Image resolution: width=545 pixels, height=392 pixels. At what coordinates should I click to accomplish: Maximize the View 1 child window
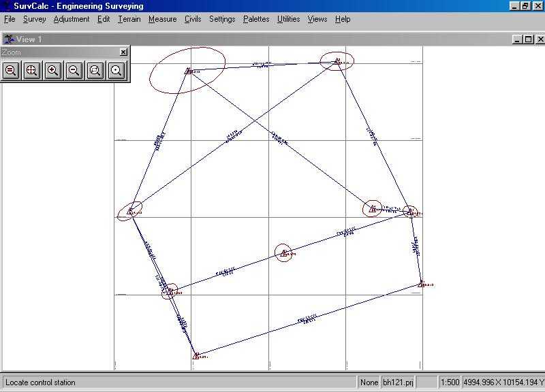(528, 39)
